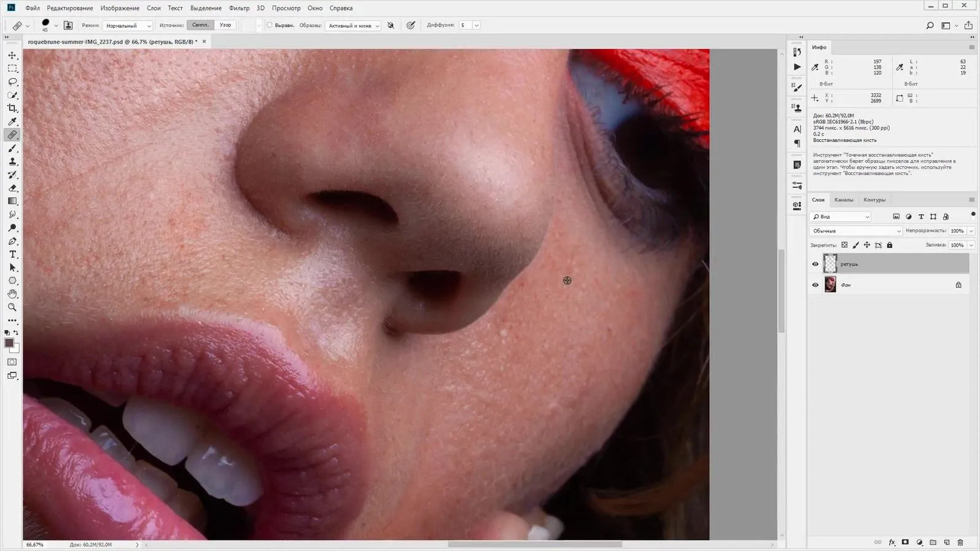Select the History Brush tool
The width and height of the screenshot is (980, 551).
tap(12, 175)
